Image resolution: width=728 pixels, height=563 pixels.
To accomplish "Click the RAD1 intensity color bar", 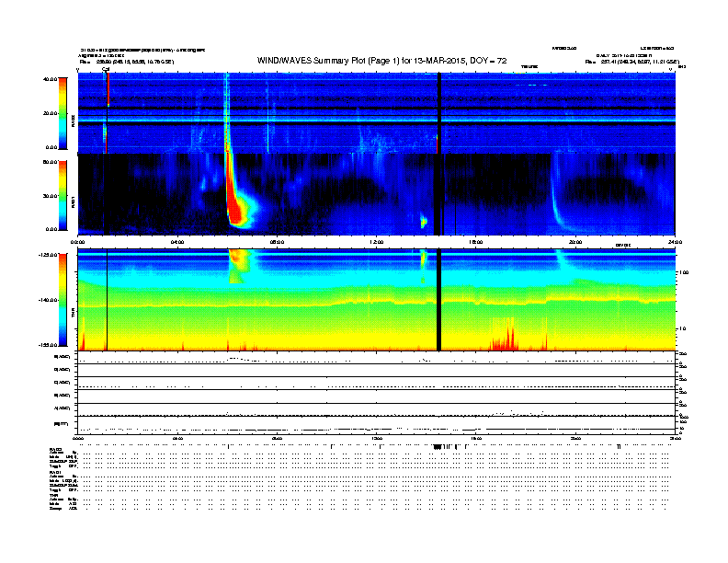I will [63, 195].
